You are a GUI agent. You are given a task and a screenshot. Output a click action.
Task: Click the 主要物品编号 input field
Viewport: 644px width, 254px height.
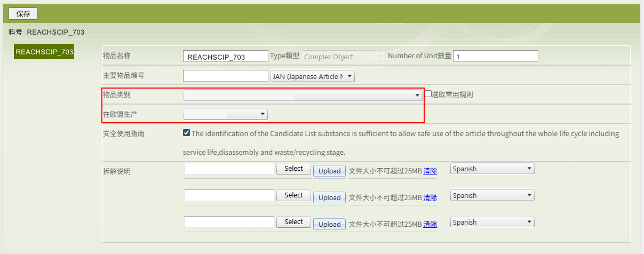225,76
